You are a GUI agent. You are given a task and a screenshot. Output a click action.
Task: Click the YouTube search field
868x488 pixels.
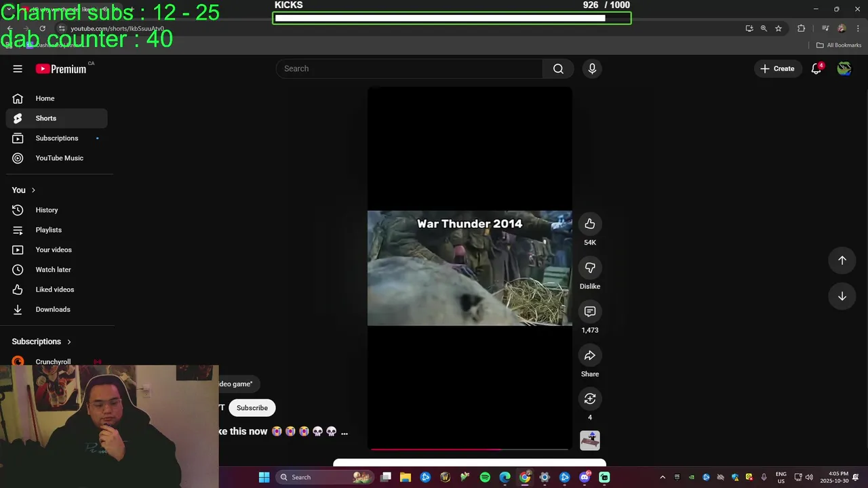(x=409, y=68)
